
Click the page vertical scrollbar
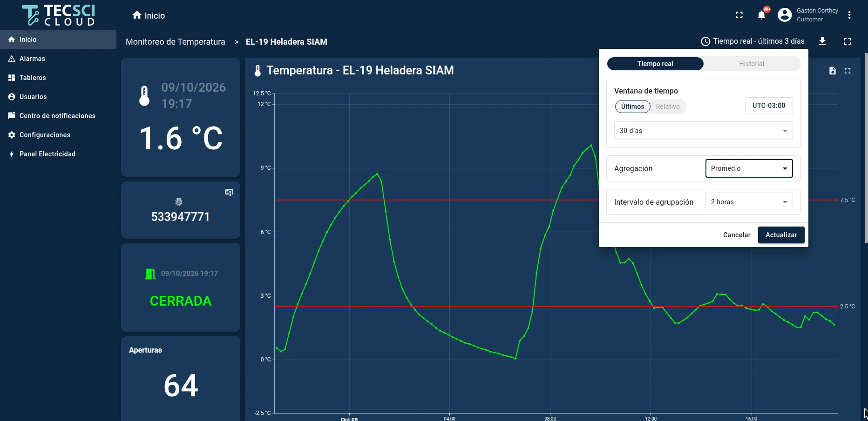866,148
